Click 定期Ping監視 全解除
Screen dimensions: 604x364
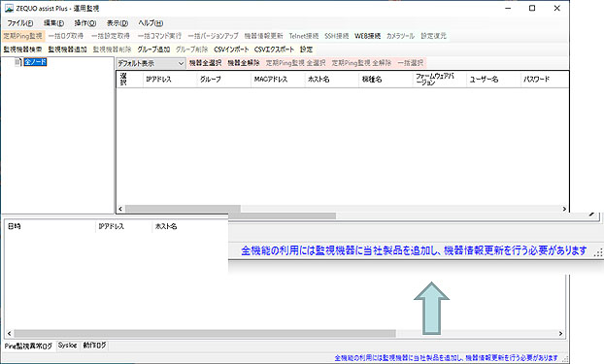click(x=361, y=63)
